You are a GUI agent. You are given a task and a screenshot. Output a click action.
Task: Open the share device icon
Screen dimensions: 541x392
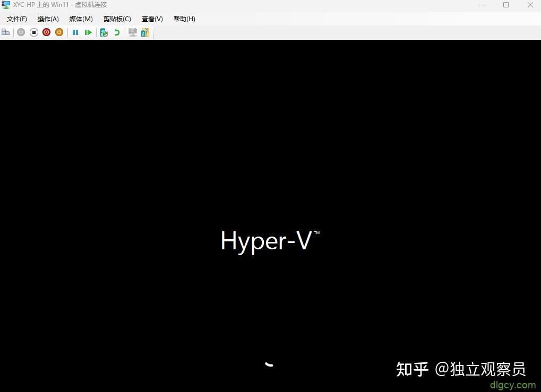pyautogui.click(x=144, y=32)
